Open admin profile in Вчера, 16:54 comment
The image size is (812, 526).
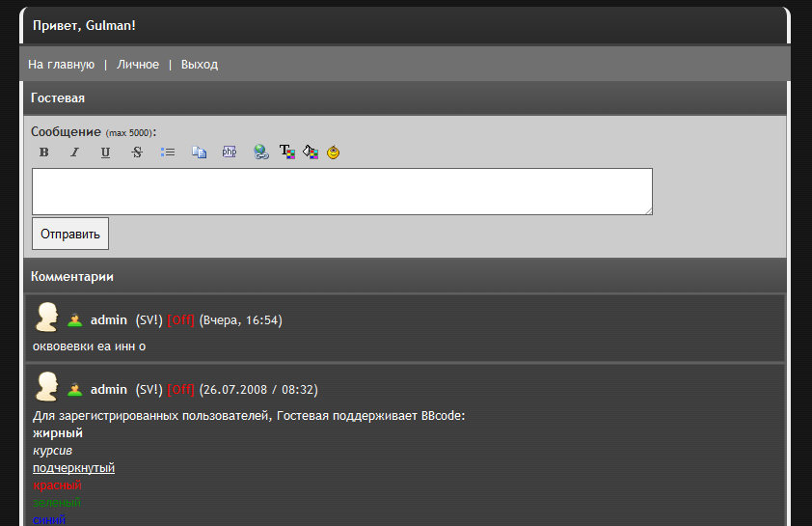coord(109,320)
